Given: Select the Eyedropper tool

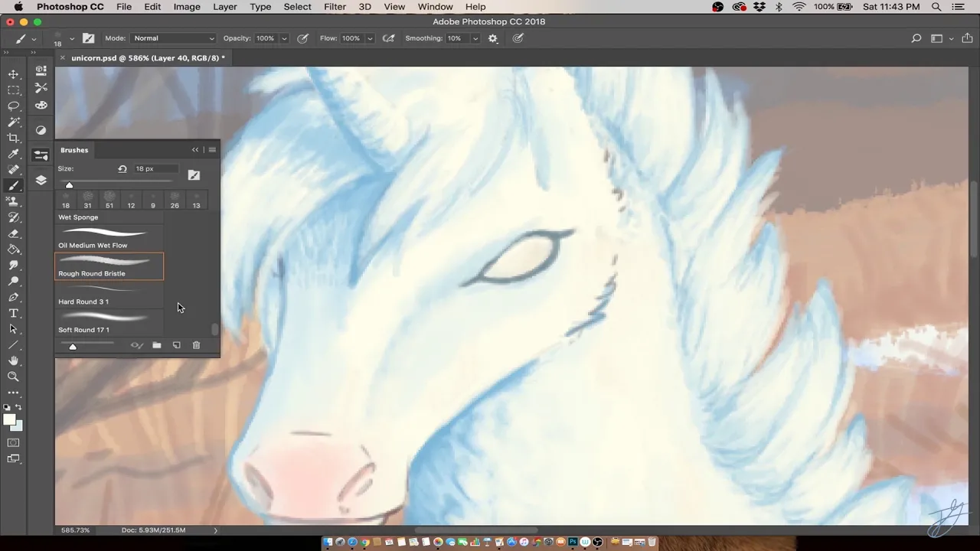Looking at the screenshot, I should [x=14, y=154].
